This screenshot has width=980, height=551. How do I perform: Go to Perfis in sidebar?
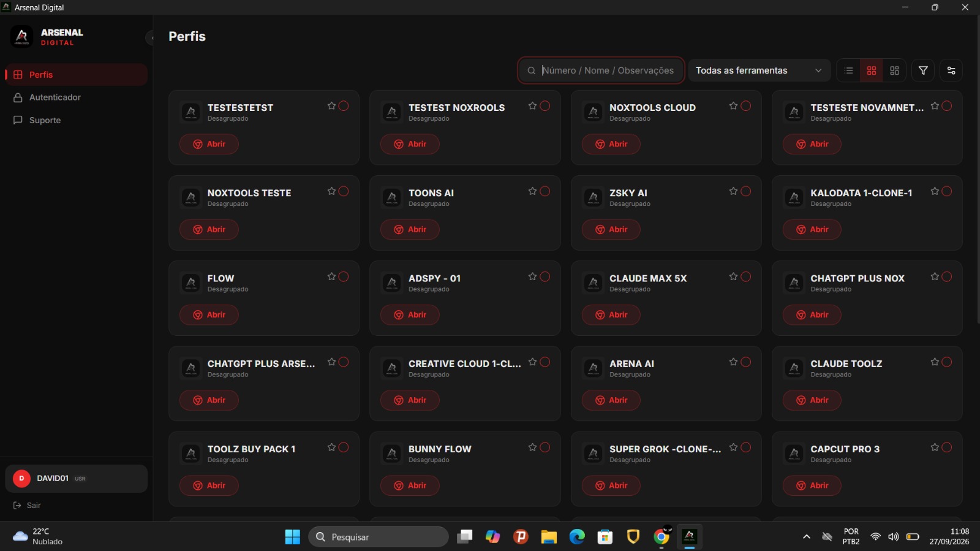(x=76, y=75)
